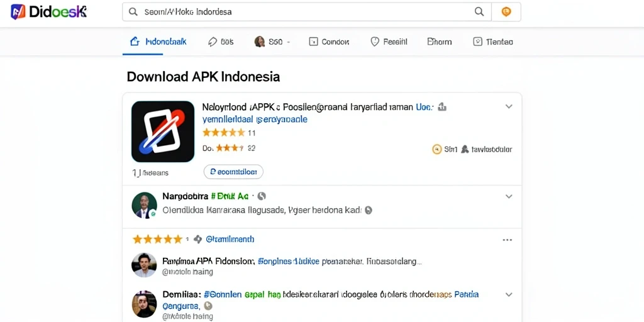Click the gray icon after herdona kad

point(369,210)
